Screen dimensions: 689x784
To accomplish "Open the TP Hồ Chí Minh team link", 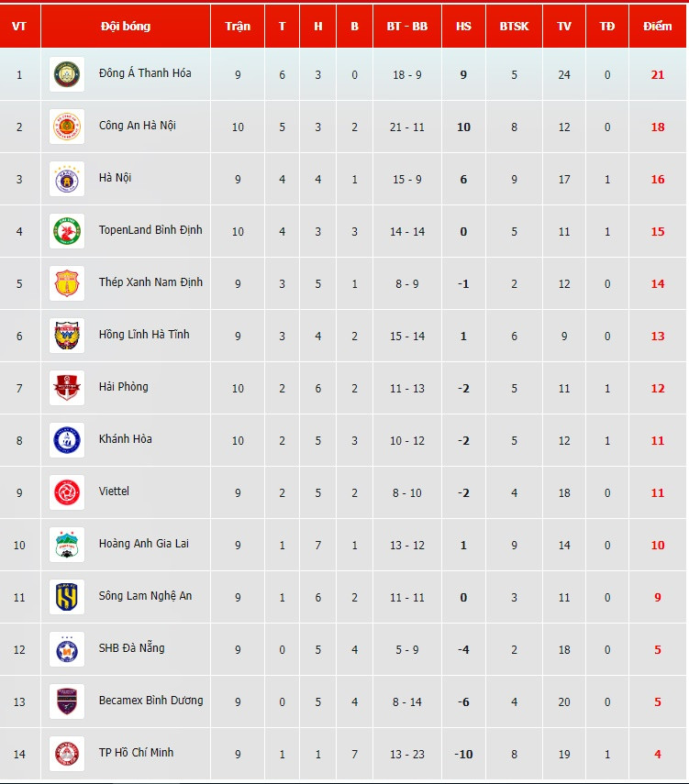I will pyautogui.click(x=136, y=753).
